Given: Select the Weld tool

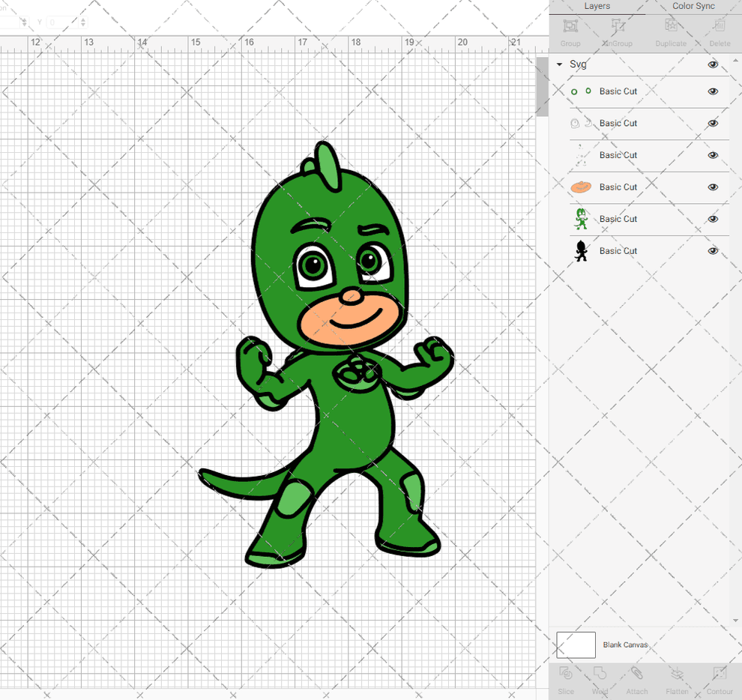Looking at the screenshot, I should pos(600,681).
